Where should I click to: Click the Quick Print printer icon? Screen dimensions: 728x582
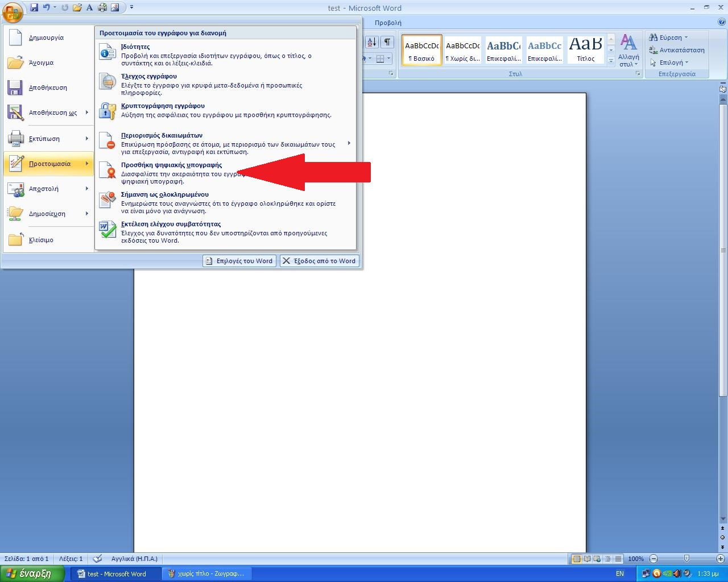(102, 7)
